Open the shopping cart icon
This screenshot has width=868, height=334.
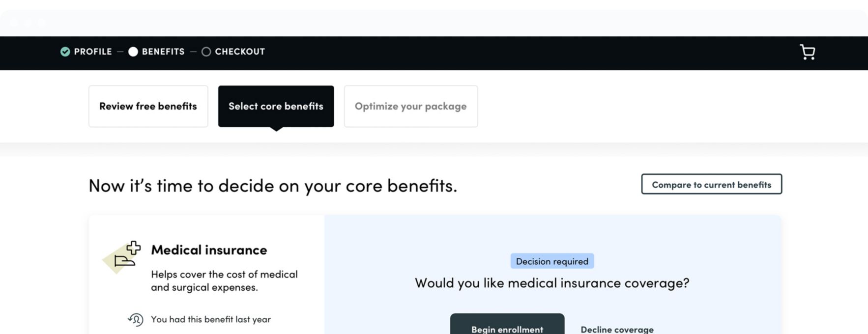click(x=807, y=52)
